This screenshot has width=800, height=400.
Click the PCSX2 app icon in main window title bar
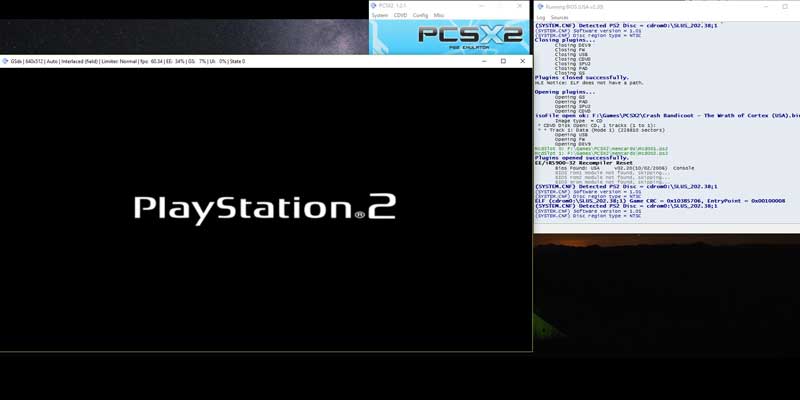[x=373, y=6]
